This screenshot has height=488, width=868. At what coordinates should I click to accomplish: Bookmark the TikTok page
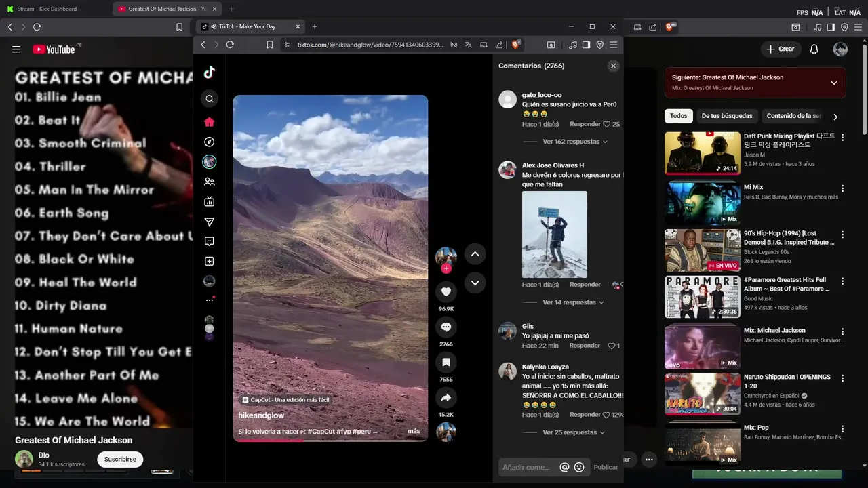click(x=269, y=45)
